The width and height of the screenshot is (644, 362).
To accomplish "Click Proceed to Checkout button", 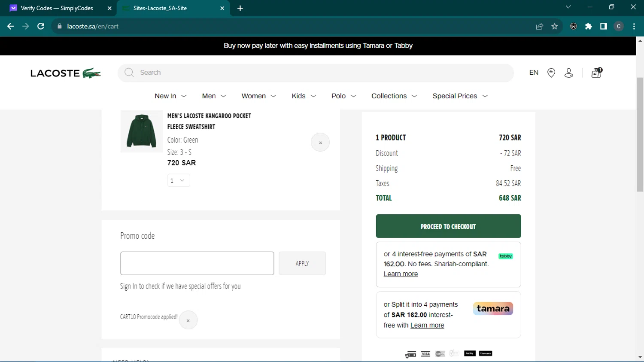I will (448, 226).
